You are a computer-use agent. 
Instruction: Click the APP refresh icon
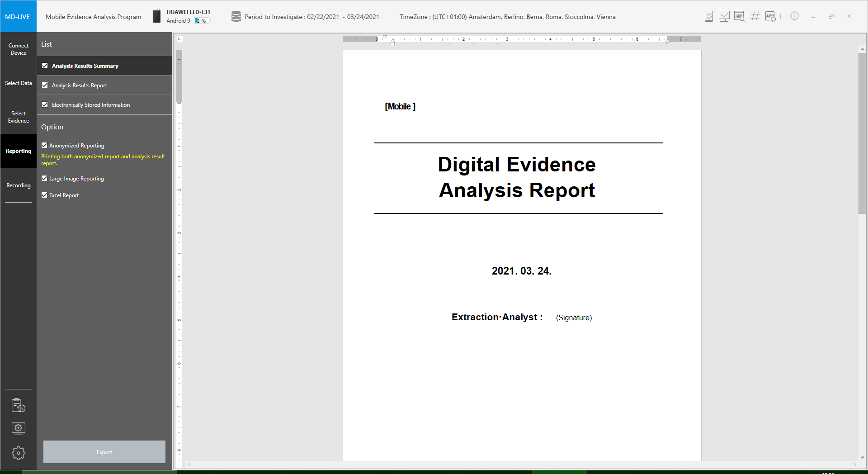[770, 17]
